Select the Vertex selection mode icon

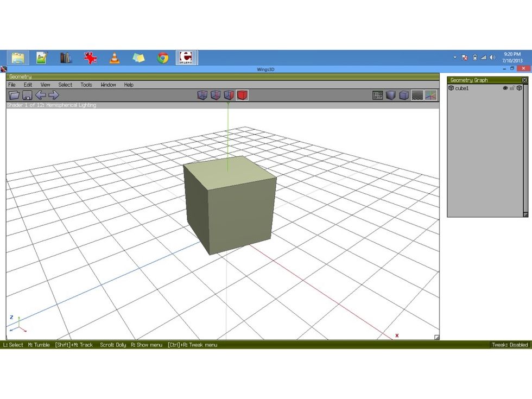click(x=202, y=95)
